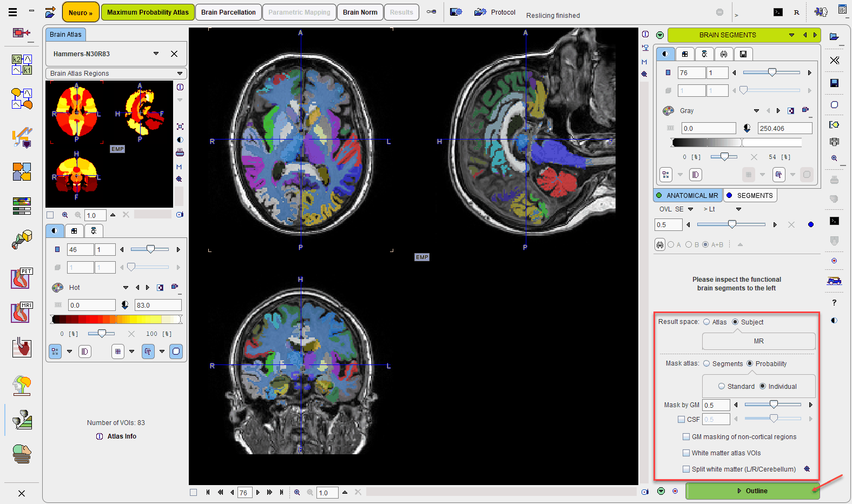Open the Hammers-N30R83 atlas dropdown
Viewport: 852px width, 504px height.
coord(156,54)
